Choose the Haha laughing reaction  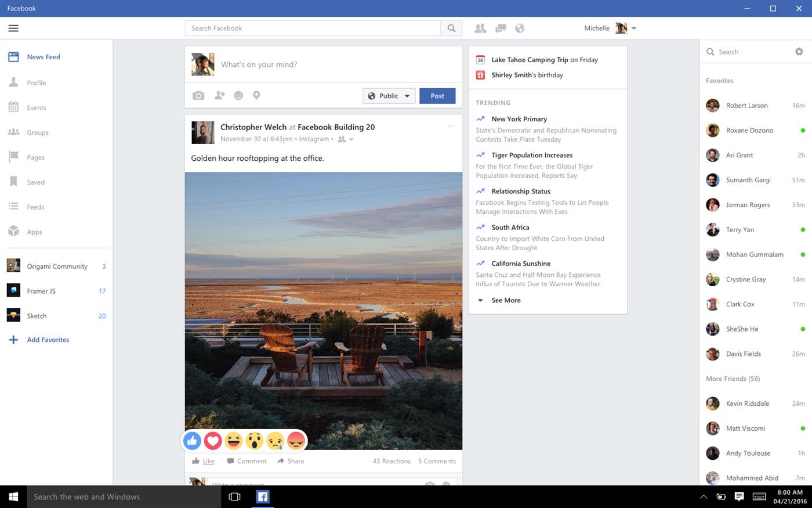point(234,441)
